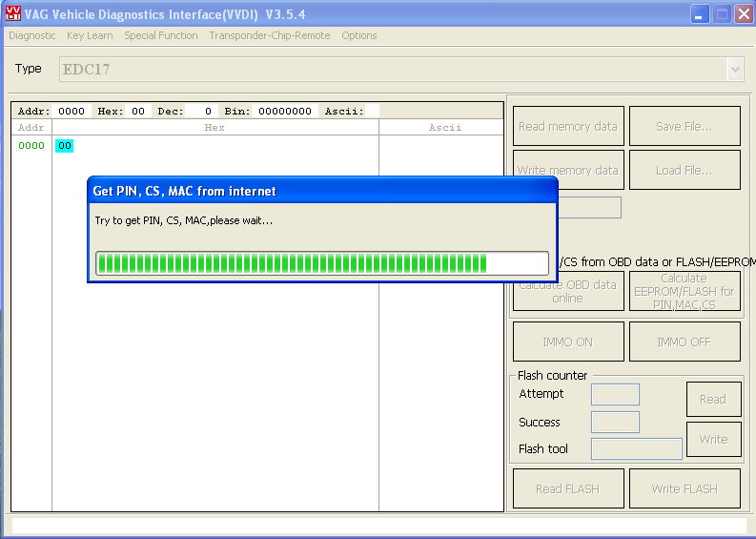Open the Options menu

359,35
